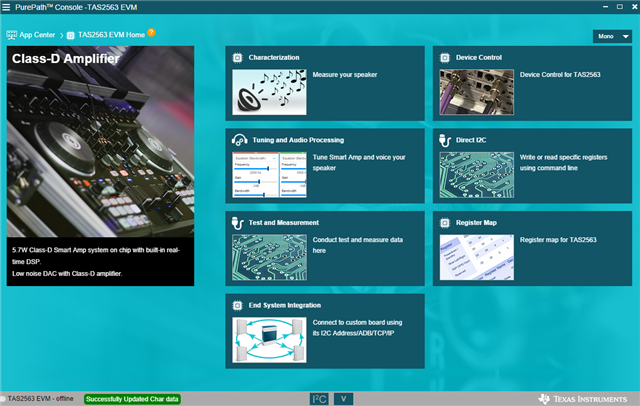
Task: Expand the Mono channel dropdown
Action: (612, 36)
